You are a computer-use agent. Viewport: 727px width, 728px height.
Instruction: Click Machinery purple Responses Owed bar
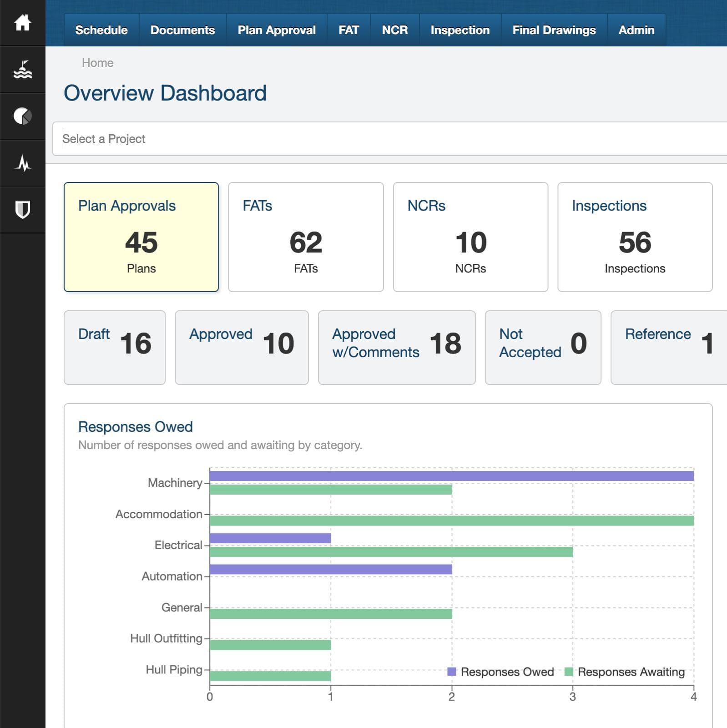click(452, 476)
